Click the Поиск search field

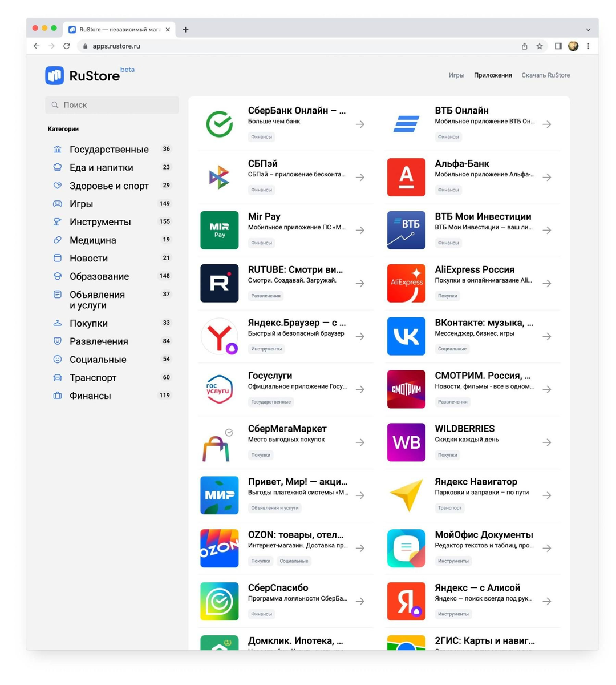(x=112, y=105)
